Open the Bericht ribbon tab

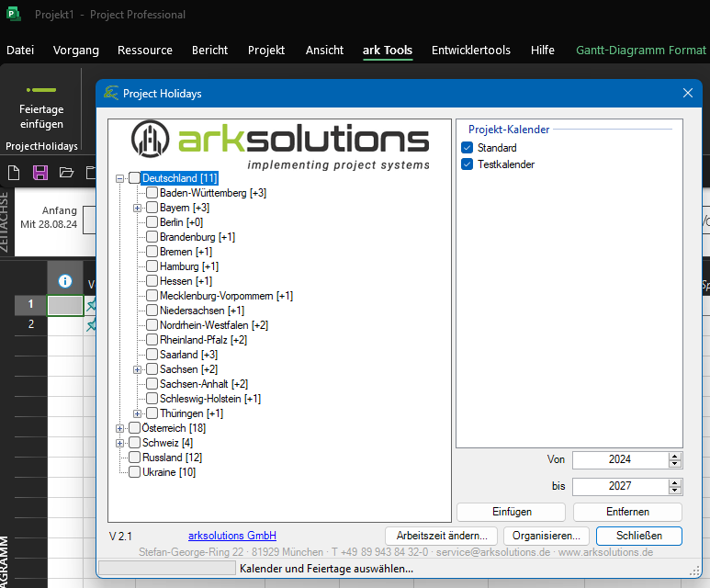tap(209, 50)
